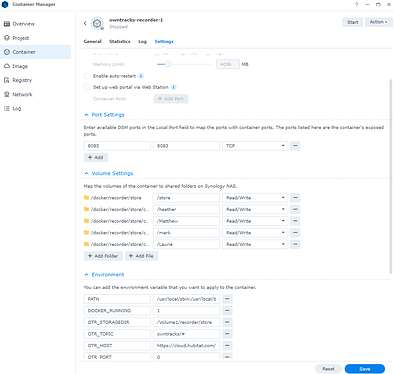Screen dimensions: 394x374
Task: Remove the 8083 port mapping row
Action: pos(295,146)
